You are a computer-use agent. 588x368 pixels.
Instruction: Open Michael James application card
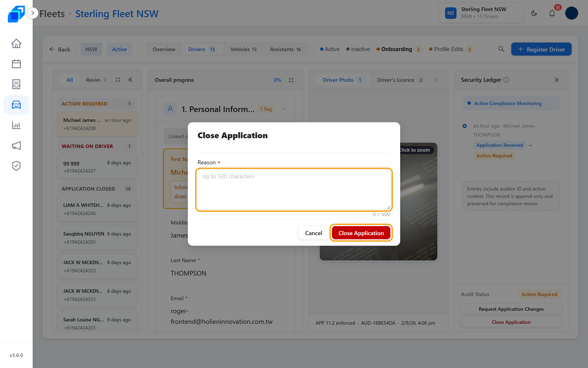tap(97, 124)
